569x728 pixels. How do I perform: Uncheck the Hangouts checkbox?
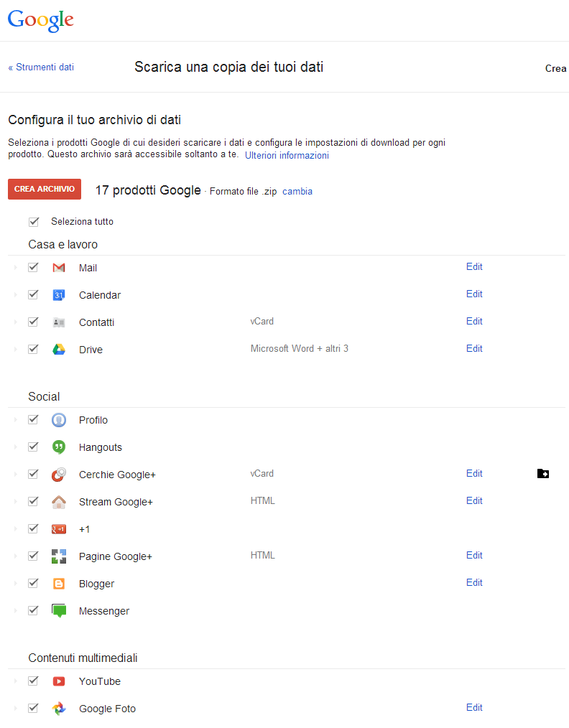coord(33,447)
